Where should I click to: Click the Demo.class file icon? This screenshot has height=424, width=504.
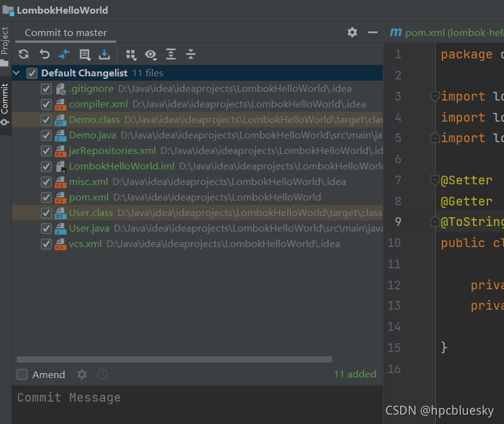point(60,120)
